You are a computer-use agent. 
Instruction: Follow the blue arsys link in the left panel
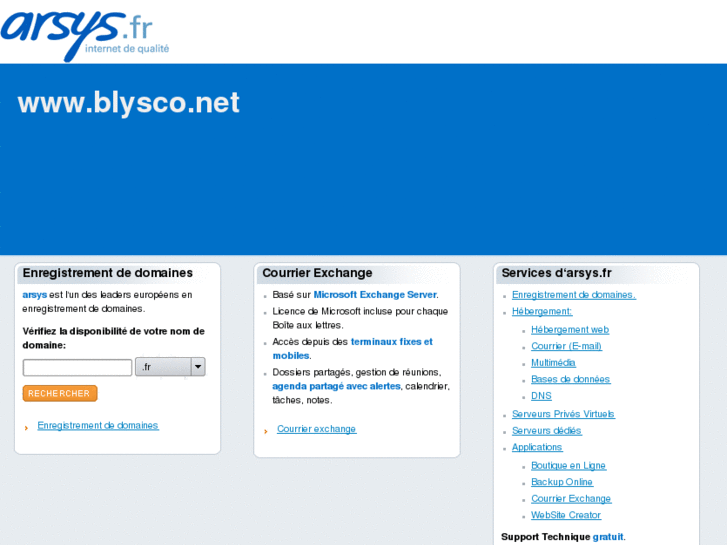point(35,295)
